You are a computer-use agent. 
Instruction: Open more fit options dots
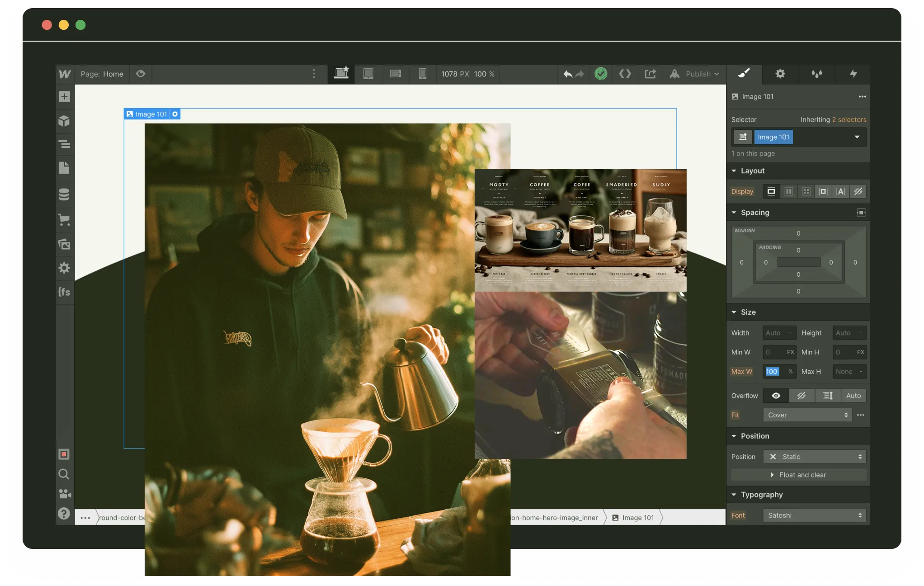tap(861, 415)
